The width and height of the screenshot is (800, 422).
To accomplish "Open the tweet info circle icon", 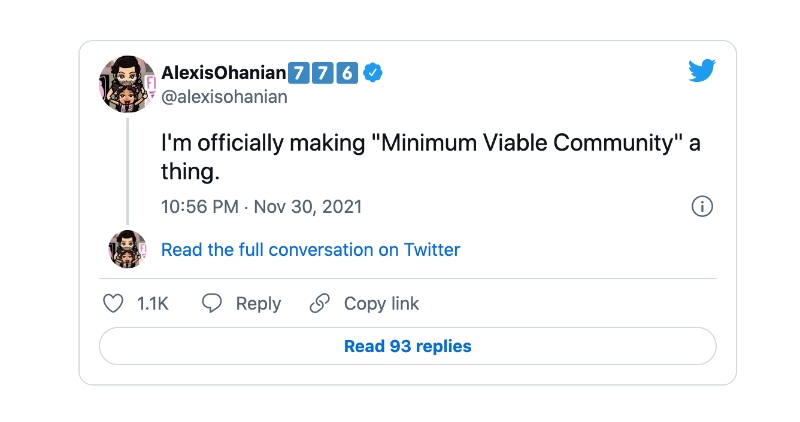I will click(x=702, y=207).
